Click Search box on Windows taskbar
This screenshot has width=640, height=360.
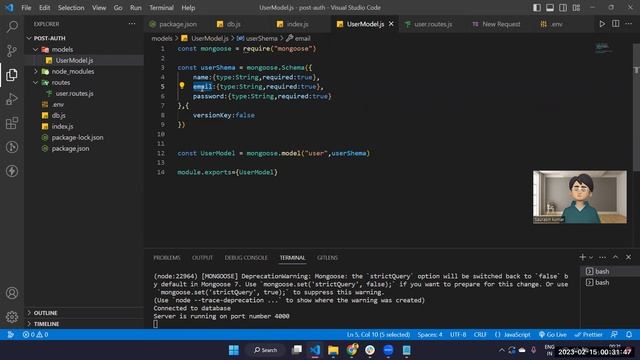coord(265,350)
